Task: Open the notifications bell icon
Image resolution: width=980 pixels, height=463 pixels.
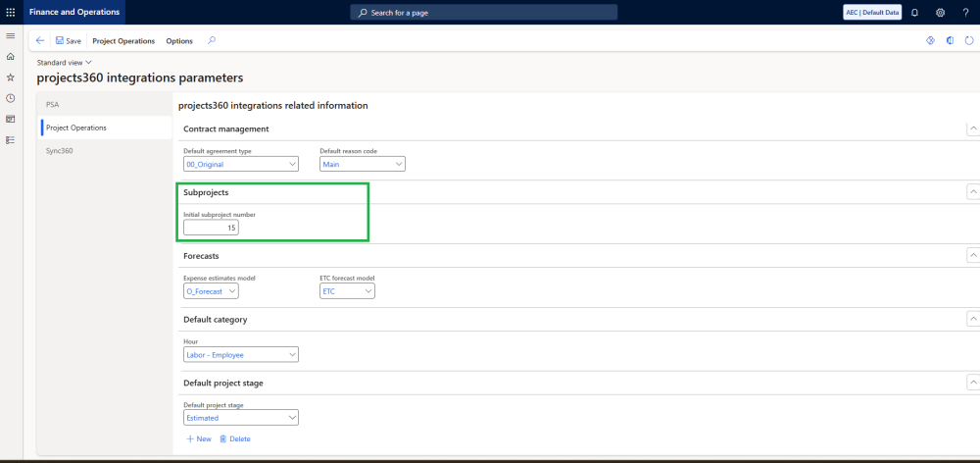Action: pos(915,13)
